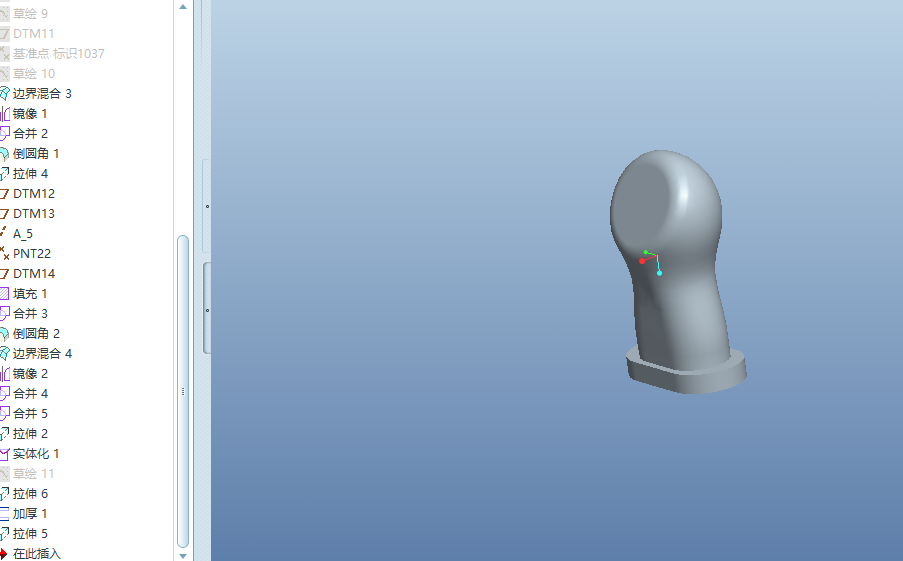Select the 填充 1 label text
Screen dimensions: 903x561
click(30, 294)
